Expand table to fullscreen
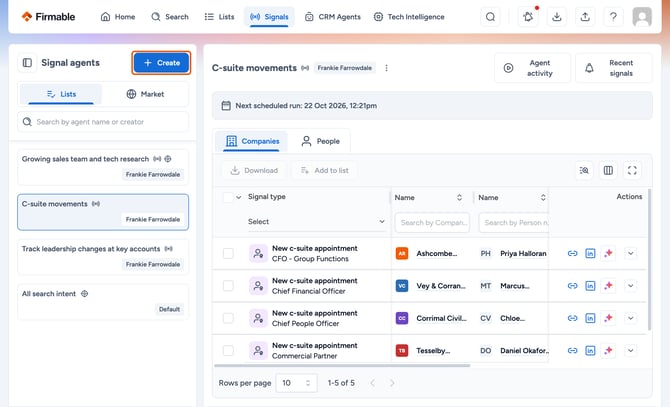Viewport: 670px width, 407px height. pyautogui.click(x=632, y=170)
